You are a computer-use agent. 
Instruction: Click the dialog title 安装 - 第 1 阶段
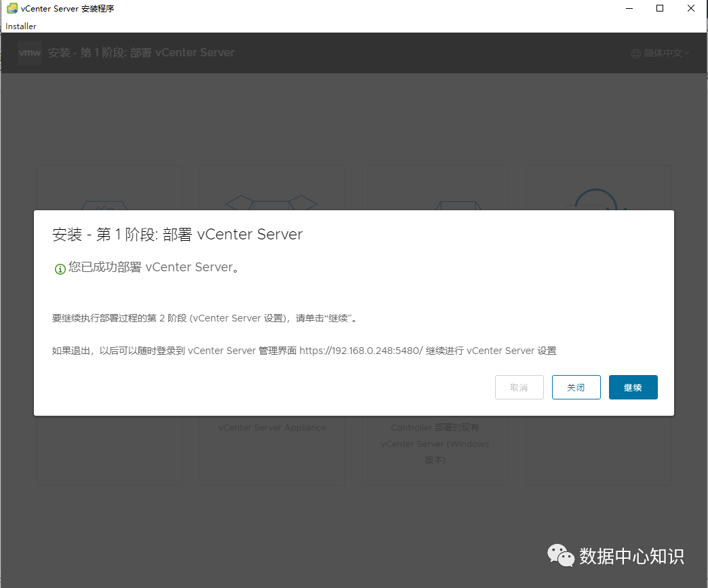click(x=177, y=235)
